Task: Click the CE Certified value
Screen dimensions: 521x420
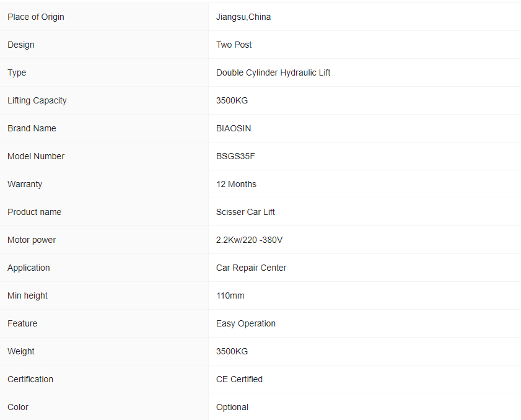Action: 239,379
